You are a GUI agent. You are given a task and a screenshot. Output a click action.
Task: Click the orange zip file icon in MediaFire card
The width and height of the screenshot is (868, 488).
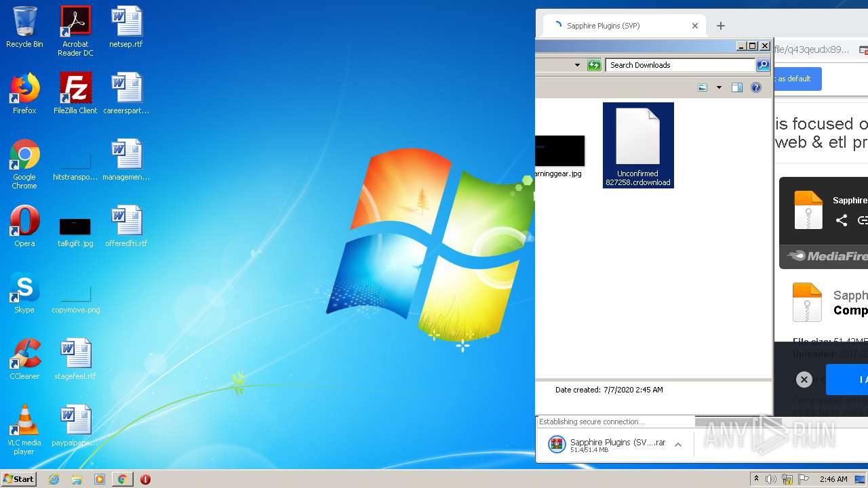click(x=808, y=209)
